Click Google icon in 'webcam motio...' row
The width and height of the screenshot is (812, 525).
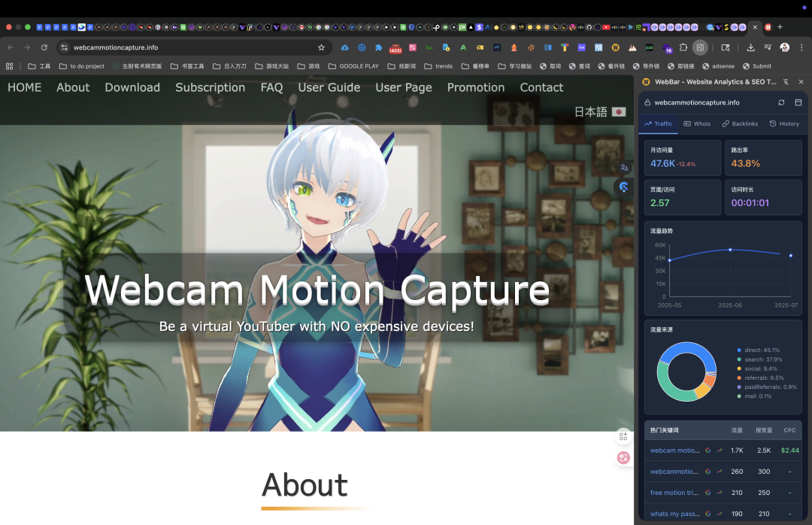click(708, 451)
